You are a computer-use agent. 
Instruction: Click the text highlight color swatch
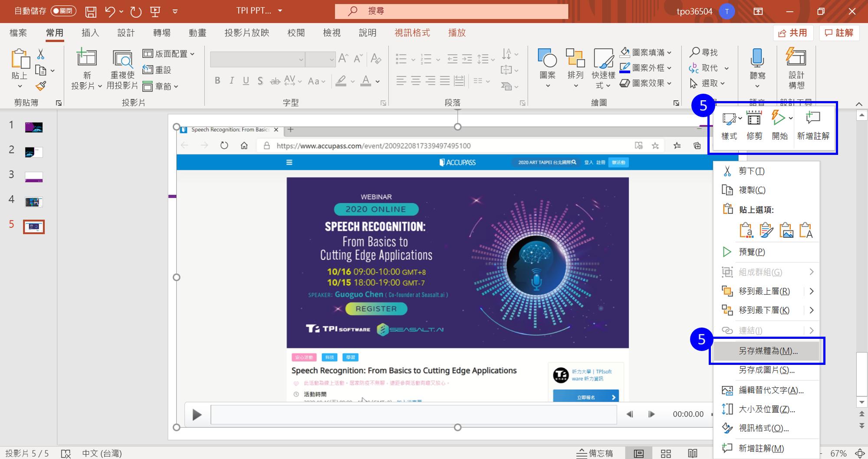click(341, 81)
